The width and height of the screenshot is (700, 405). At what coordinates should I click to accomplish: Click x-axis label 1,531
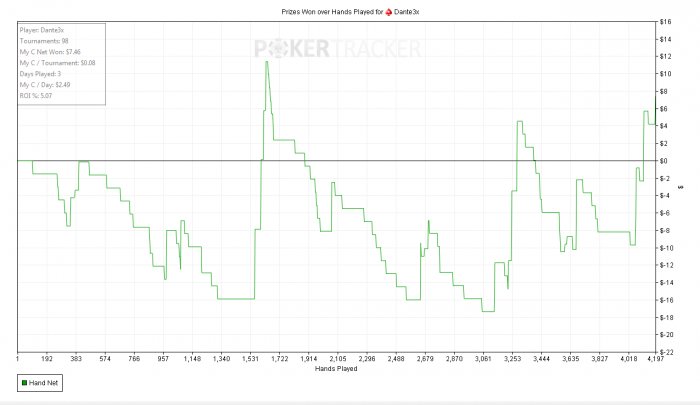click(250, 359)
